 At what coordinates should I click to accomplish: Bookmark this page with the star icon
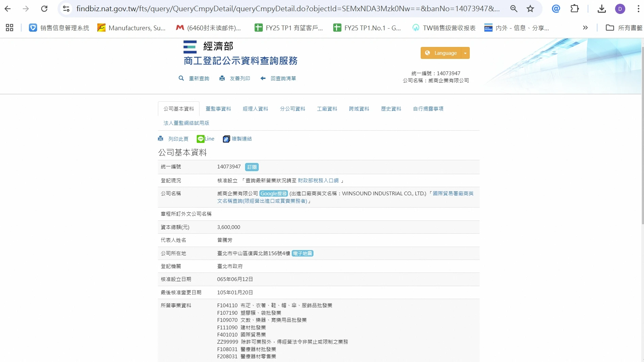pos(530,9)
